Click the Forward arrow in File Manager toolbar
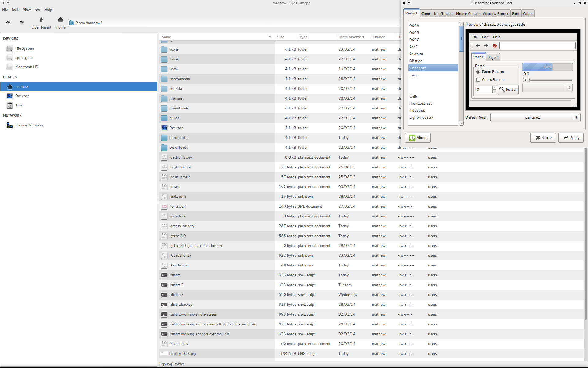The height and width of the screenshot is (368, 588). coord(22,22)
